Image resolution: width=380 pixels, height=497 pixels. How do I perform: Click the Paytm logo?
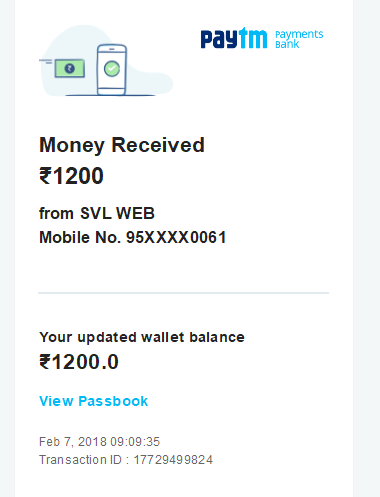pyautogui.click(x=234, y=38)
